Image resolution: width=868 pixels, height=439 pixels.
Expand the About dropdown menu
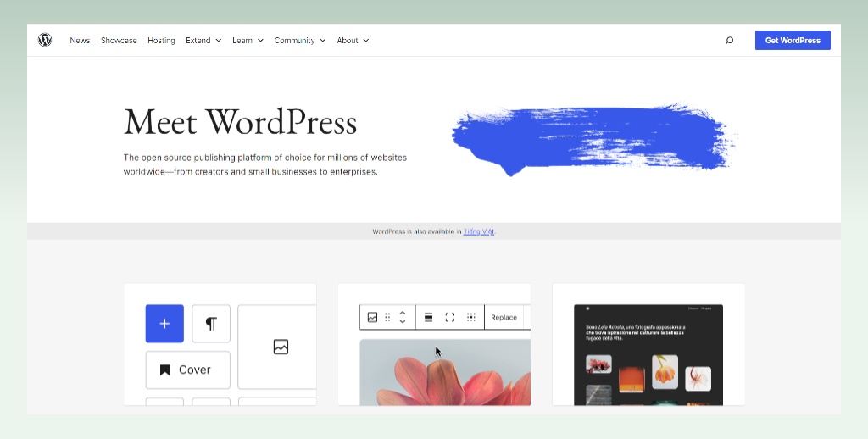coord(353,41)
